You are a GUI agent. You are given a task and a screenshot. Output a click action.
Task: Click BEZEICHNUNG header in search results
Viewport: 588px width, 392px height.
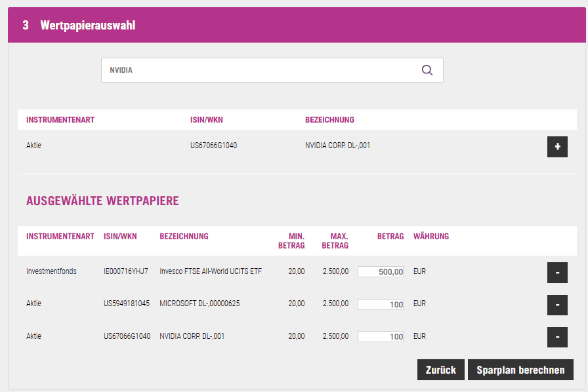(x=329, y=120)
